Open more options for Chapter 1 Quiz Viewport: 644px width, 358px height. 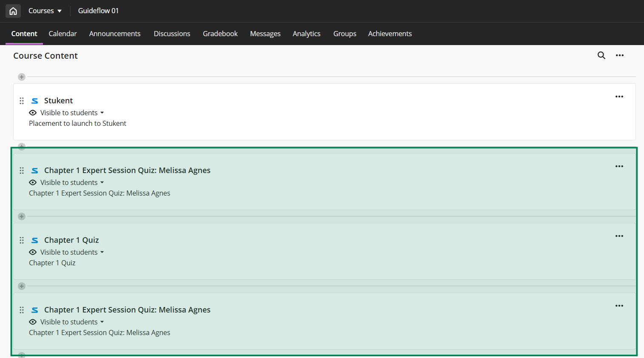(619, 236)
